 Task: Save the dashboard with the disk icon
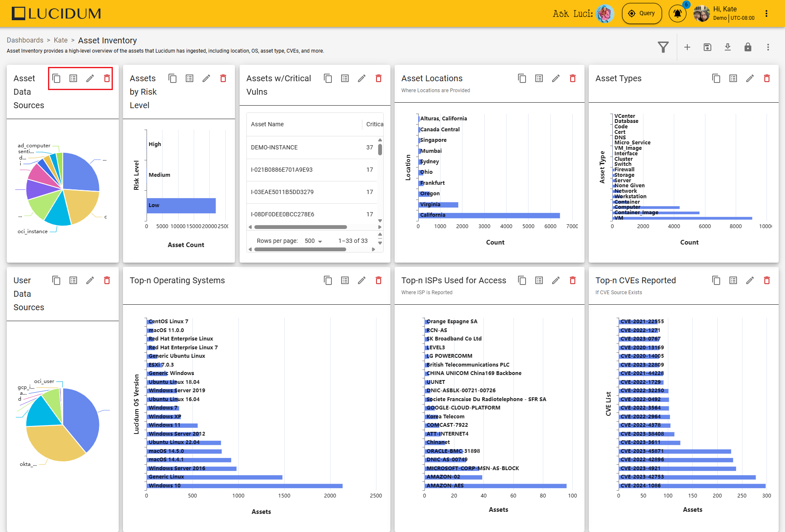(x=708, y=47)
